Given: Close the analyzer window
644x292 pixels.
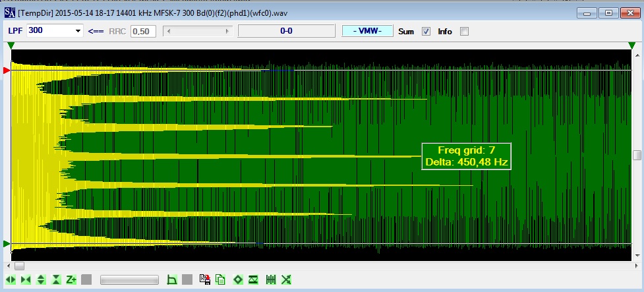Looking at the screenshot, I should (631, 13).
